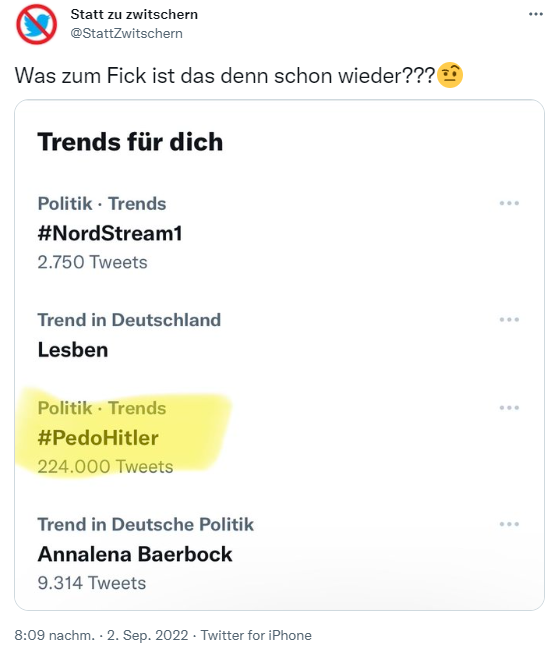Open more options for #PedoHitler trend
The width and height of the screenshot is (552, 650).
(509, 408)
